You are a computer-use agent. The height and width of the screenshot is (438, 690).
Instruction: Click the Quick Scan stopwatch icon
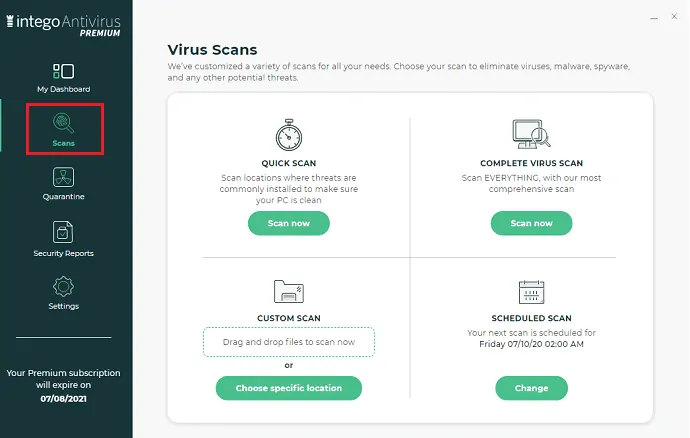point(289,135)
